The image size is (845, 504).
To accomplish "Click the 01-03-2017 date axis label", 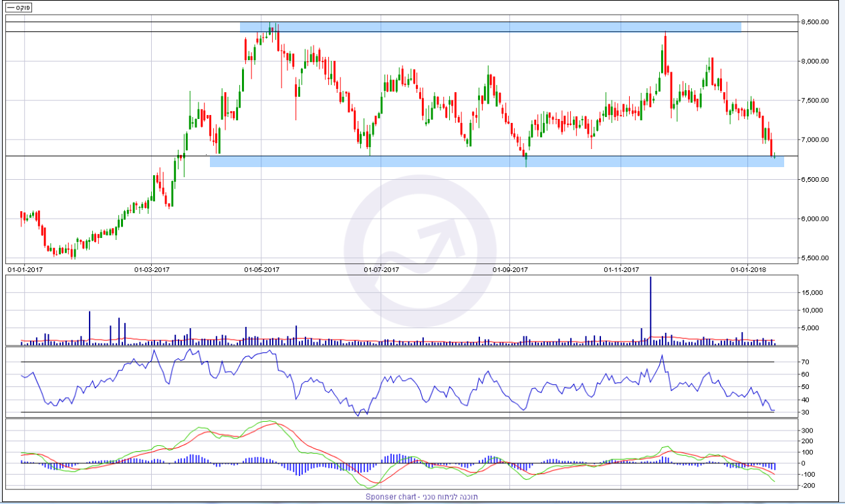I will [x=152, y=270].
